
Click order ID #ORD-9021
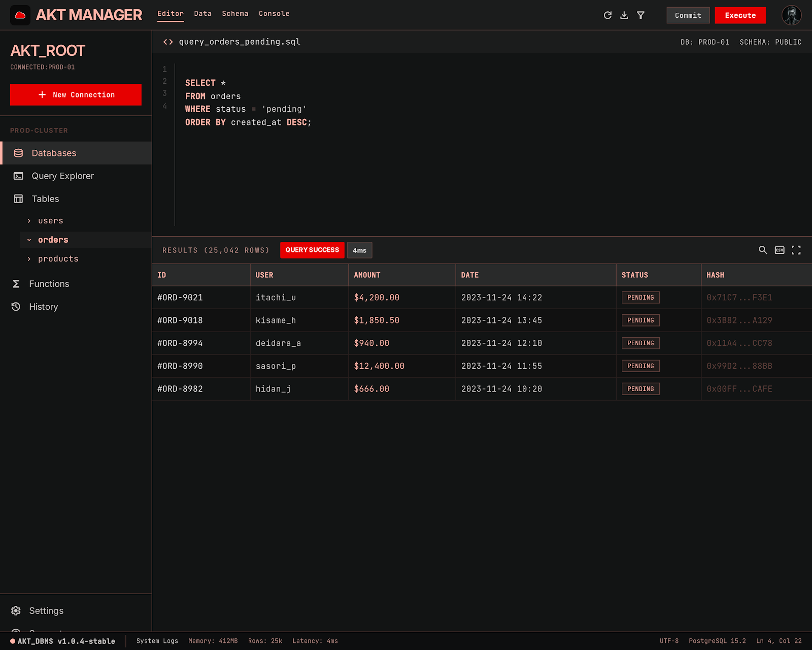coord(180,298)
